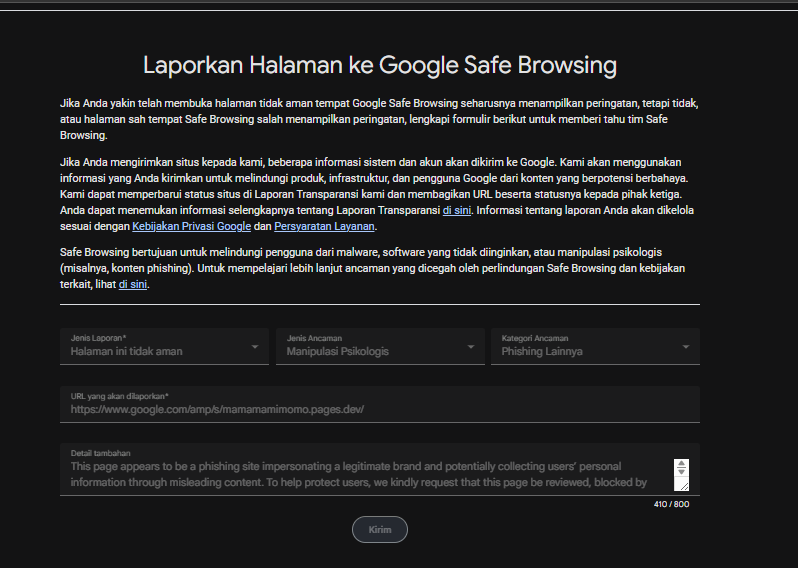This screenshot has height=568, width=798.
Task: Click the paragraph starting 'Safe Browsing bertujuan untuk melindungi'
Action: 373,268
